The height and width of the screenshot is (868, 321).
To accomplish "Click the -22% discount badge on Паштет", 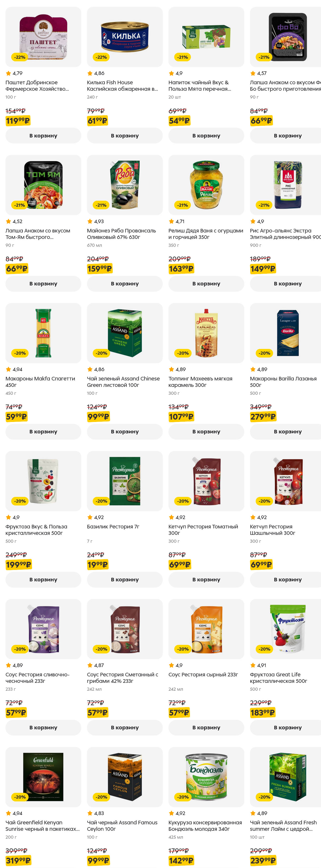I will pyautogui.click(x=20, y=57).
